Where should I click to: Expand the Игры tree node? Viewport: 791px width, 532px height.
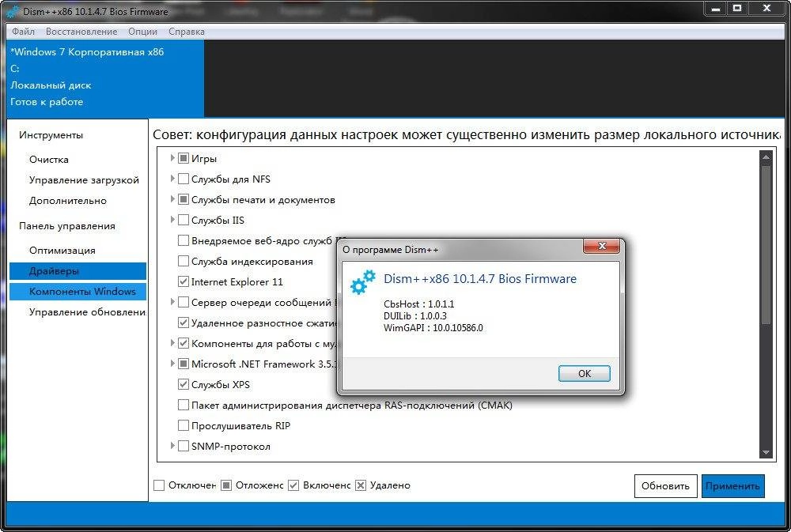[x=172, y=158]
